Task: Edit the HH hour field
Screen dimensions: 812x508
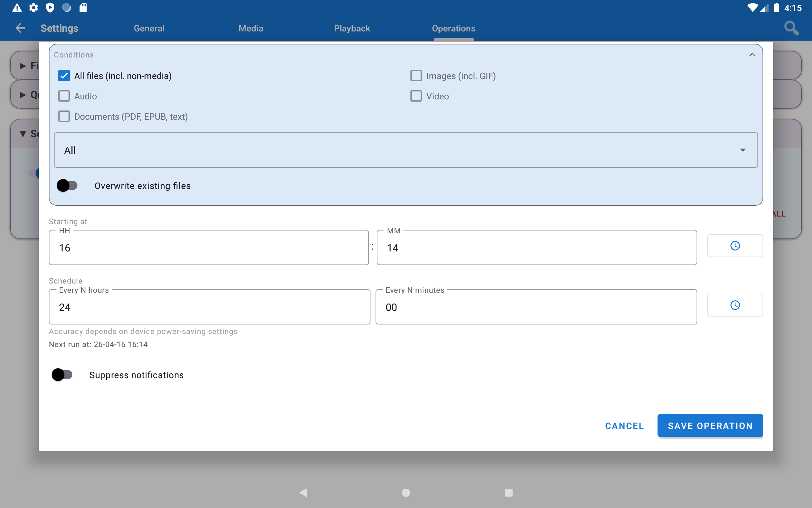Action: 209,248
